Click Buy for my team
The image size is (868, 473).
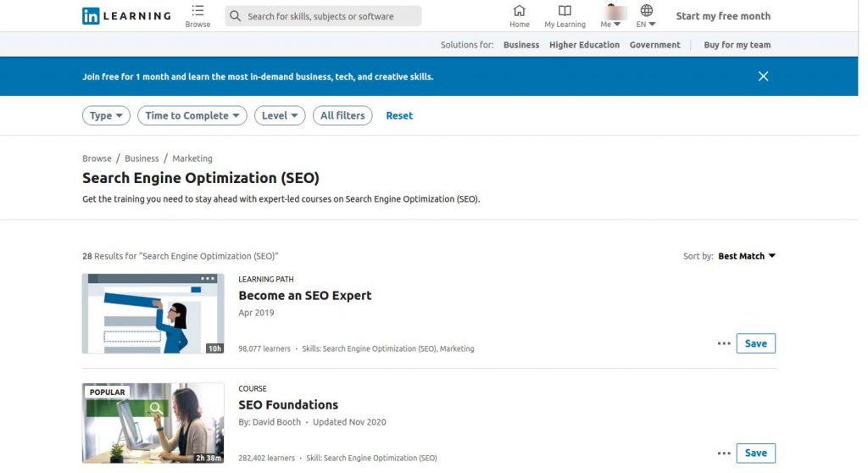click(737, 45)
